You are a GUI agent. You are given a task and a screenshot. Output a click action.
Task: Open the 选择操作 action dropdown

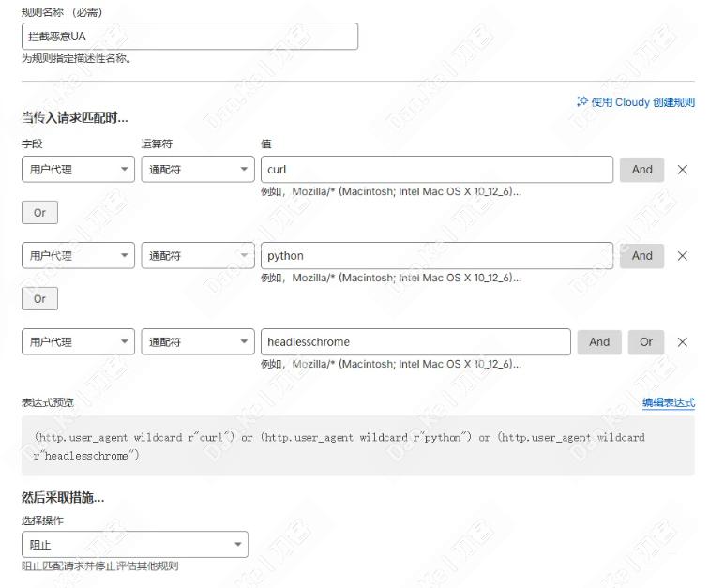pyautogui.click(x=134, y=544)
